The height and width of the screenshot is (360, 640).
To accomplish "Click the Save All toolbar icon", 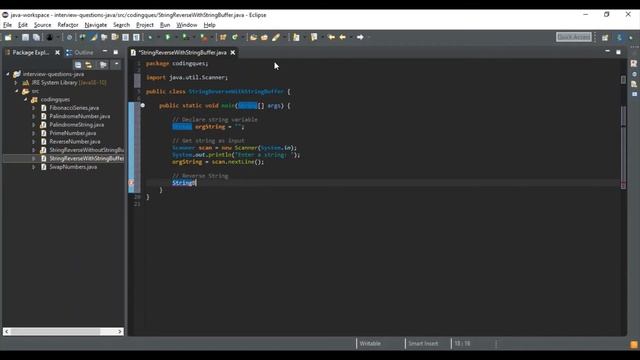I will pyautogui.click(x=36, y=38).
